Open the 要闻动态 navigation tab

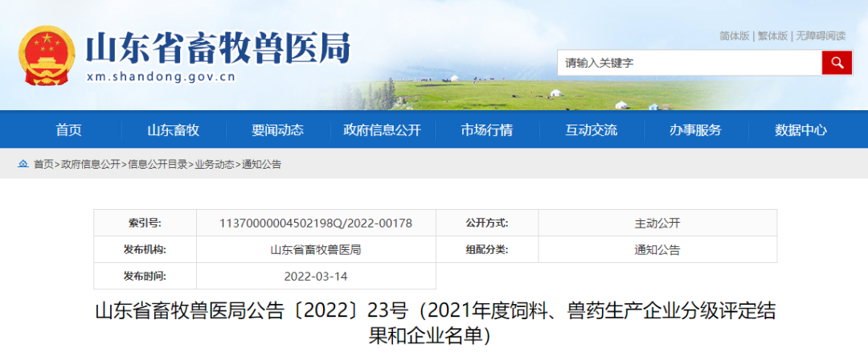[278, 130]
